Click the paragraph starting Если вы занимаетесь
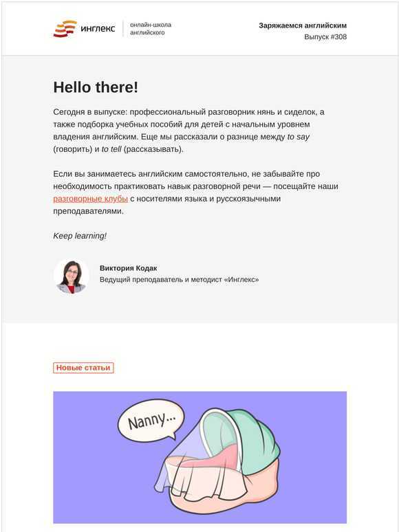Image resolution: width=399 pixels, height=532 pixels. 195,192
